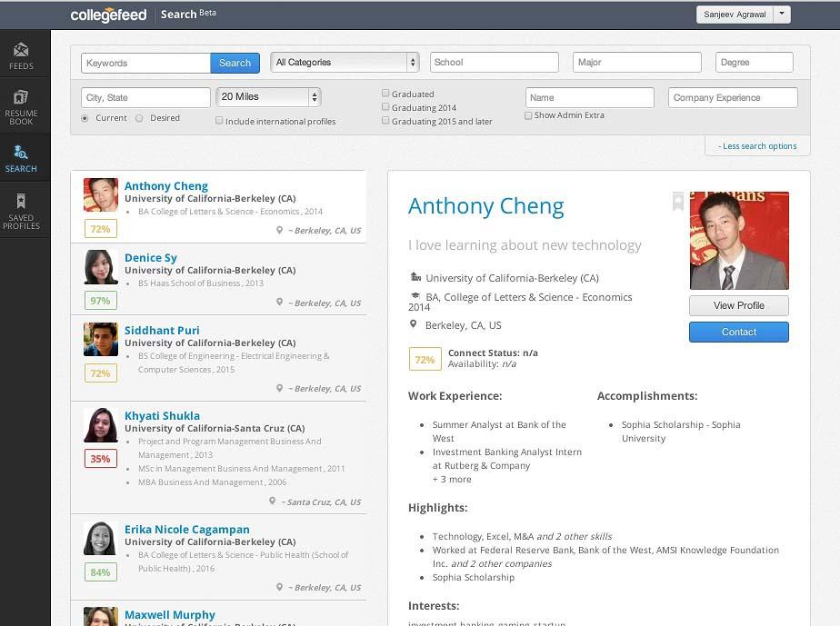This screenshot has width=840, height=626.
Task: Click Anthony Cheng's large profile photo
Action: [739, 241]
